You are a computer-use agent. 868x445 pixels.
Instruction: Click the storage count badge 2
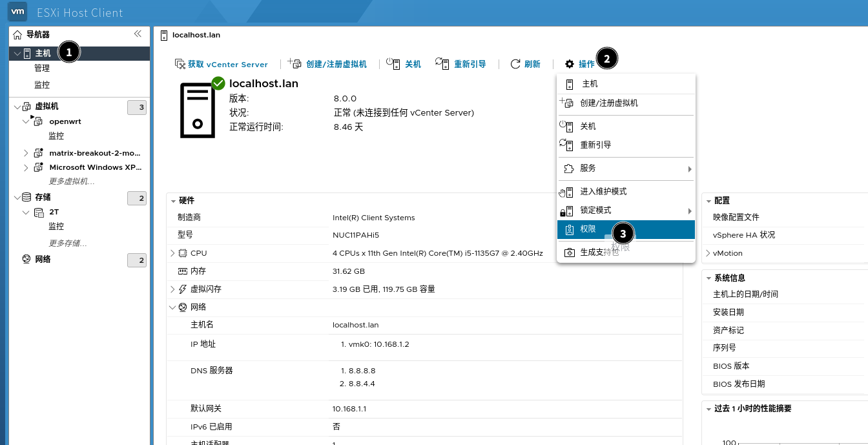[137, 198]
